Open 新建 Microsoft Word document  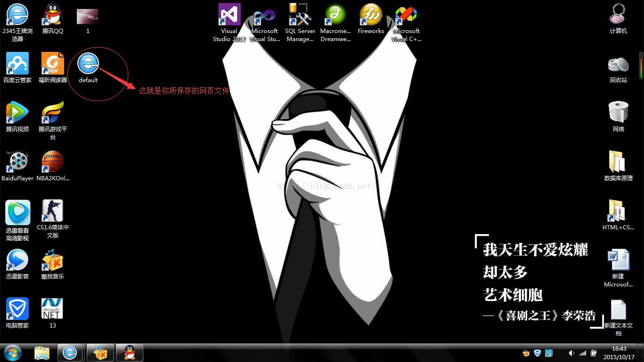coord(618,268)
